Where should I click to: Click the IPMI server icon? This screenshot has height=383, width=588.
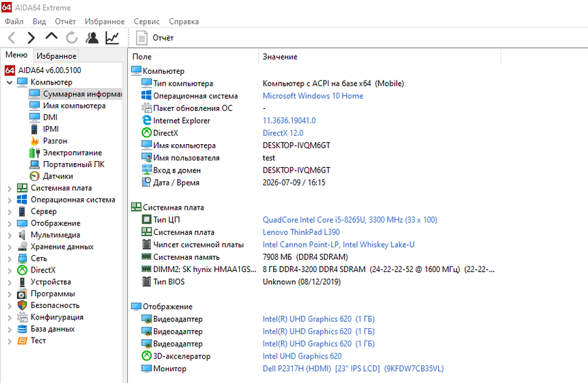pos(34,129)
